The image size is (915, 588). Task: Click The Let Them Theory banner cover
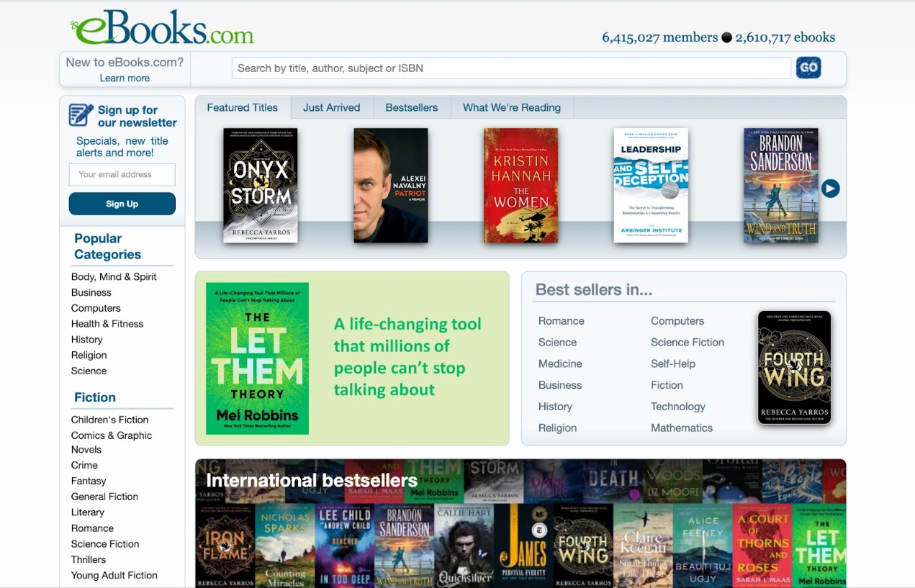coord(257,358)
